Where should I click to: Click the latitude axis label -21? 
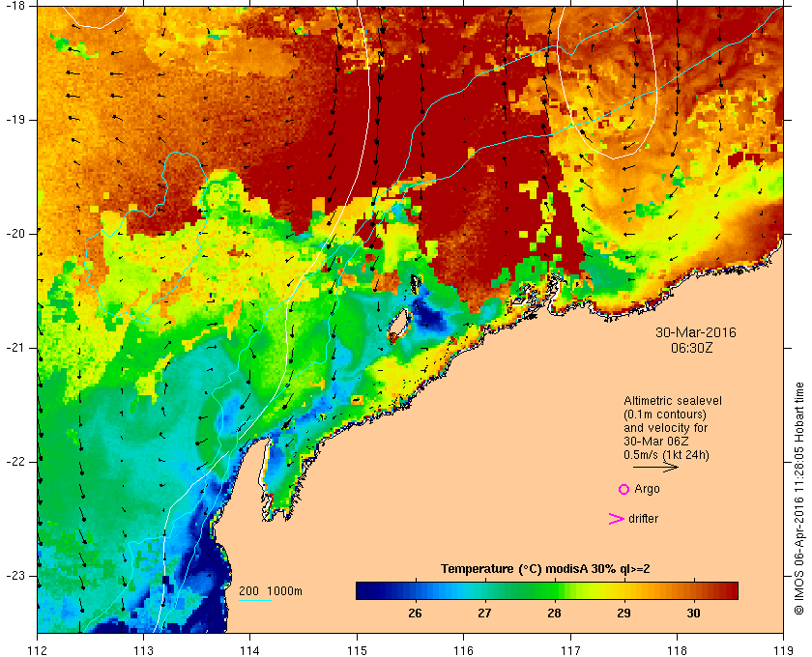pyautogui.click(x=14, y=348)
